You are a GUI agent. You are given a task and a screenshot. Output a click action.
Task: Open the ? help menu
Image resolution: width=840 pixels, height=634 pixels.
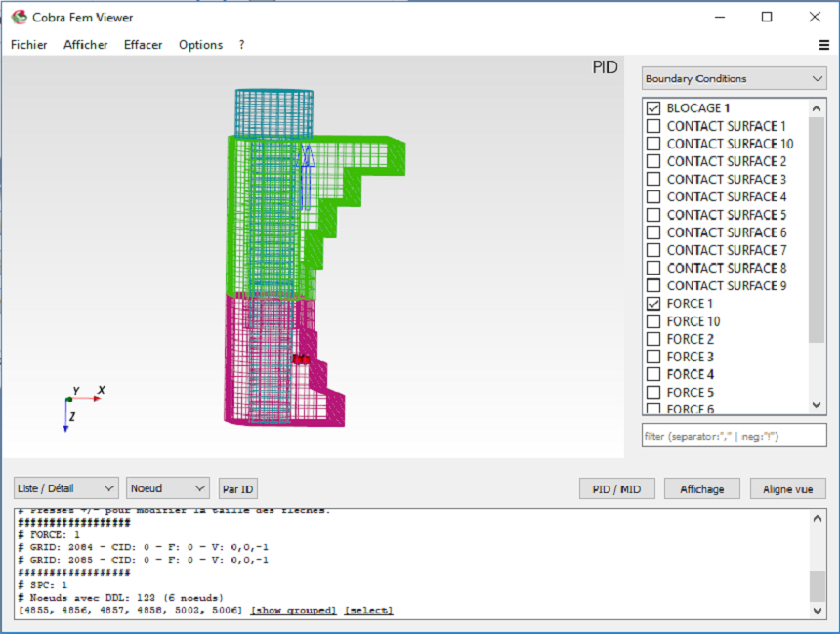(x=241, y=45)
